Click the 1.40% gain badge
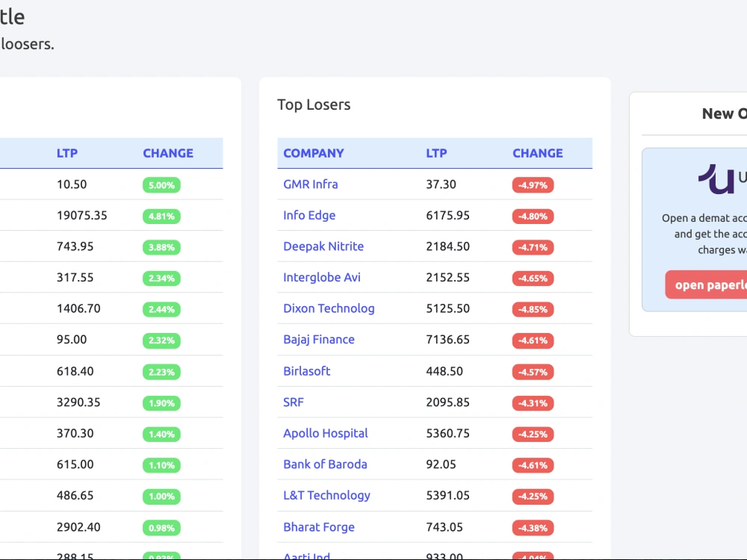Viewport: 747px width, 560px height. pos(161,435)
